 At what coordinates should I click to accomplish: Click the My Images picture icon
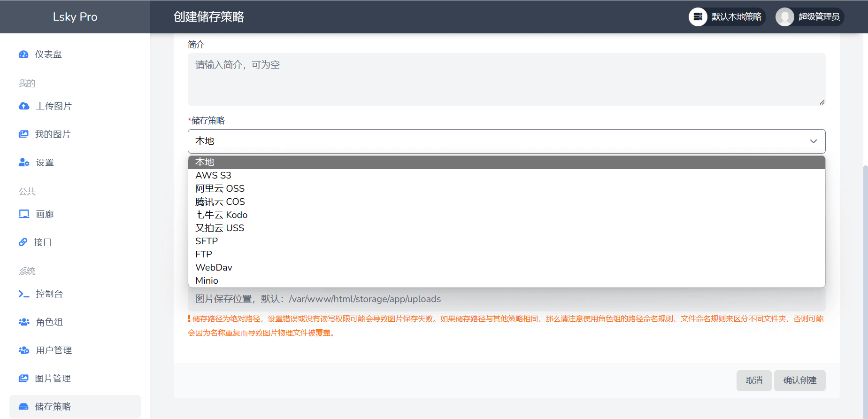(x=23, y=134)
